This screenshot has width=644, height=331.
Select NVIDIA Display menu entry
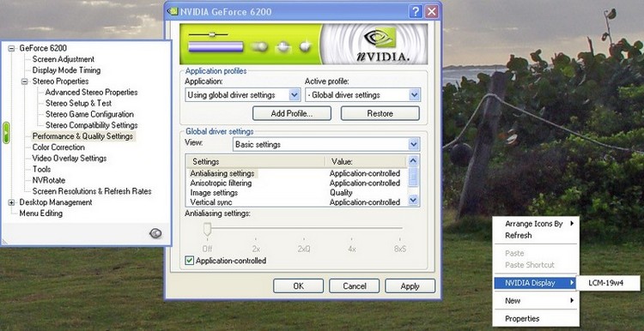(535, 283)
